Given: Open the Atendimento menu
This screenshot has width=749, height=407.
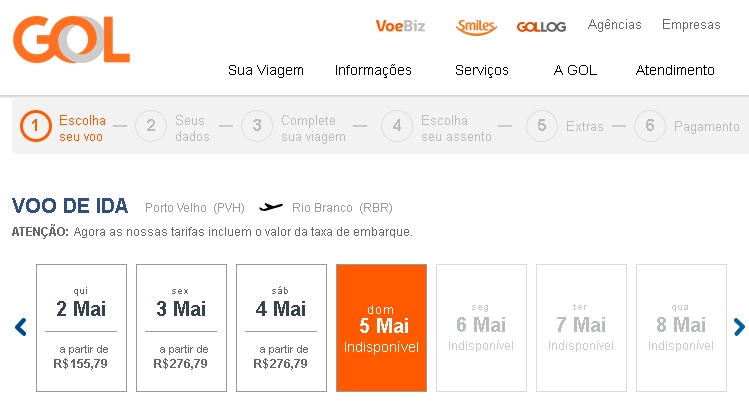Looking at the screenshot, I should 675,70.
